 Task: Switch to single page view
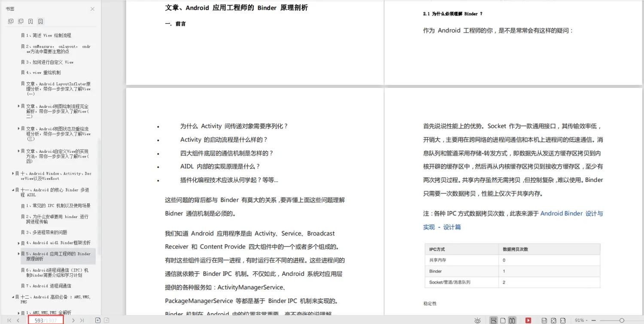click(503, 320)
